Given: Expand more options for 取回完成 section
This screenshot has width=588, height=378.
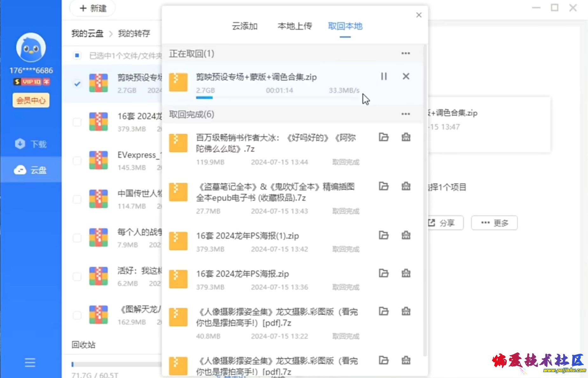Looking at the screenshot, I should [x=405, y=114].
